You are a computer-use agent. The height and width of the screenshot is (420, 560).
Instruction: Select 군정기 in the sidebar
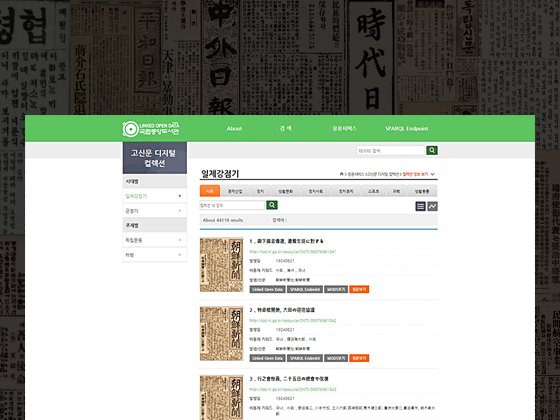(155, 211)
